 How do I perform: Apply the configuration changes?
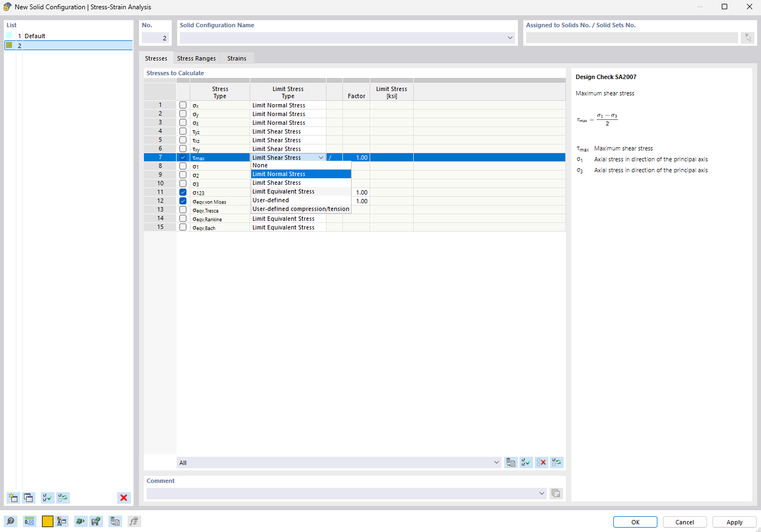(x=734, y=522)
